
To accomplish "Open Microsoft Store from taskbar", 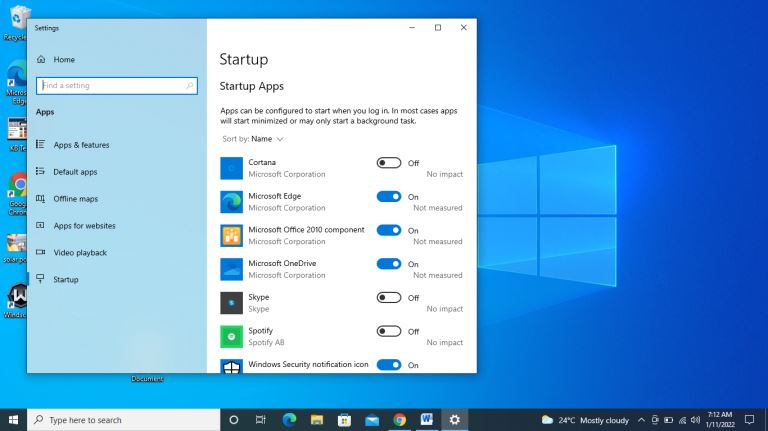I will pyautogui.click(x=344, y=420).
